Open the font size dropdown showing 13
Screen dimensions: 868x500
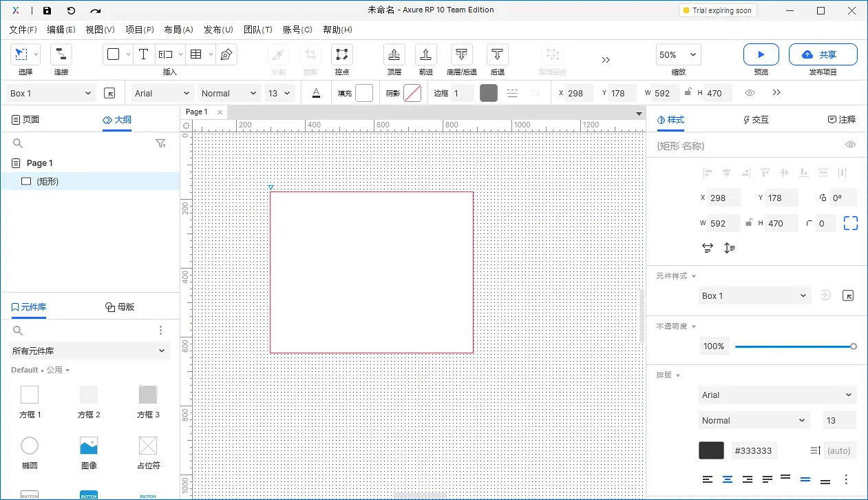(x=280, y=93)
